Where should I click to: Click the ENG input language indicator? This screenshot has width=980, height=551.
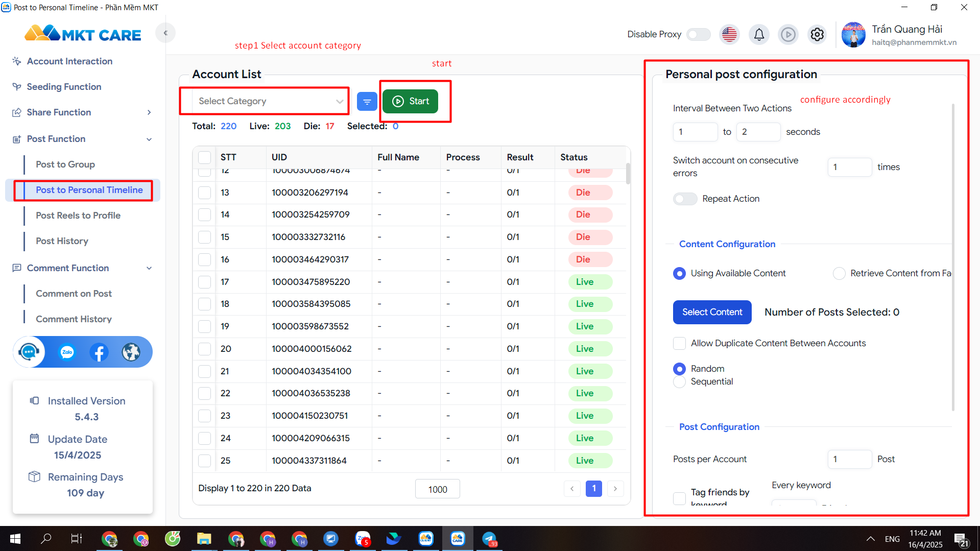click(892, 539)
